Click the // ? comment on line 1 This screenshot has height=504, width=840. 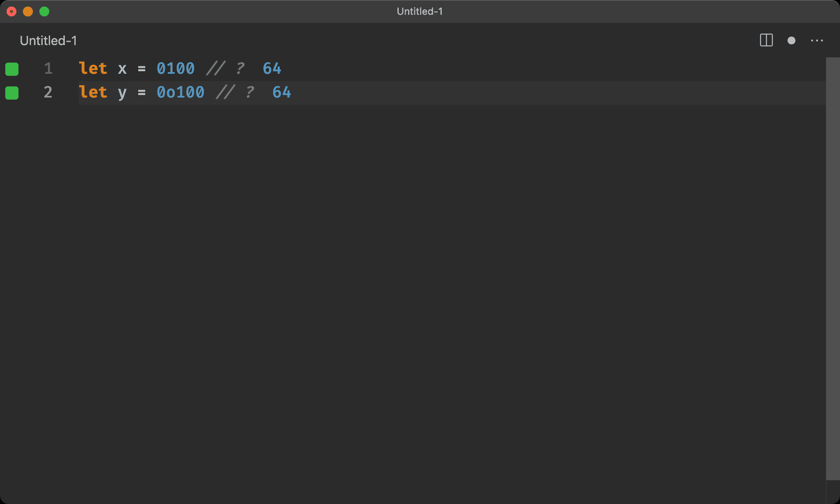pyautogui.click(x=225, y=68)
